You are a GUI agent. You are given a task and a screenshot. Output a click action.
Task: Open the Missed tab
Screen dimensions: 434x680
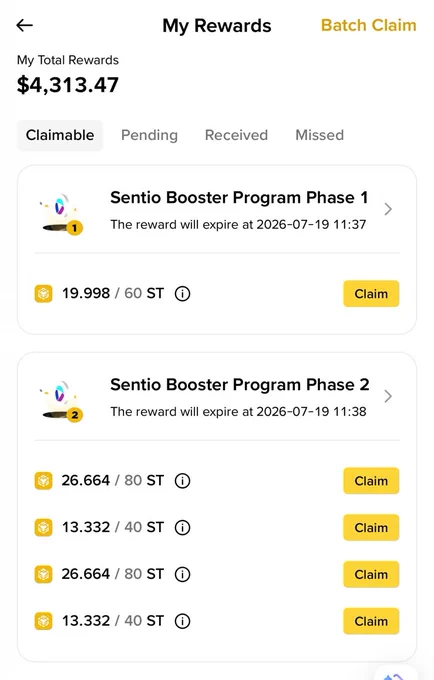(320, 135)
